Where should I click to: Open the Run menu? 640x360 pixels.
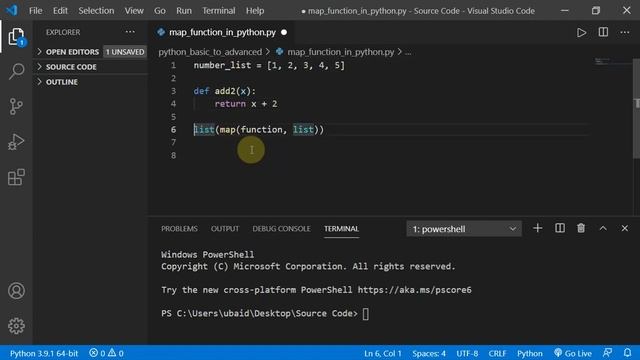184,11
